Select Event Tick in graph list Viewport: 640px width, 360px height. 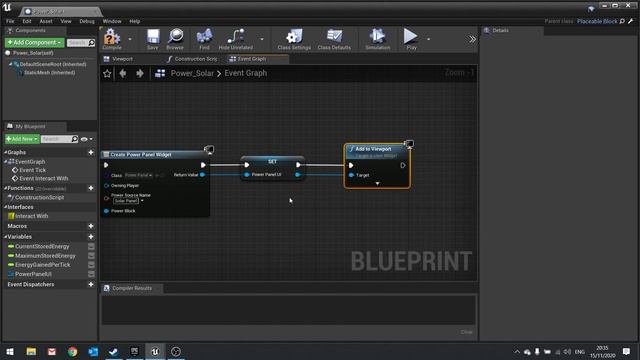[32, 170]
